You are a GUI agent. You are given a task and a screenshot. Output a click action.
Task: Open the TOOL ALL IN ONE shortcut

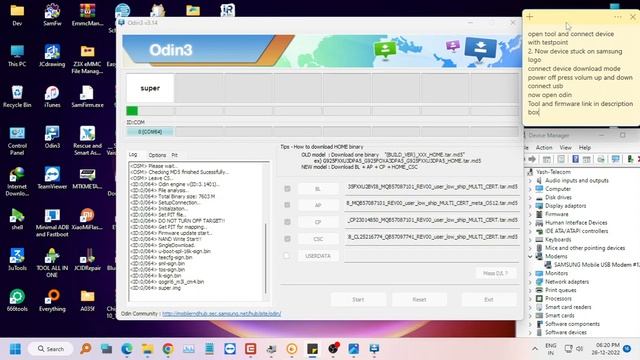click(x=52, y=262)
